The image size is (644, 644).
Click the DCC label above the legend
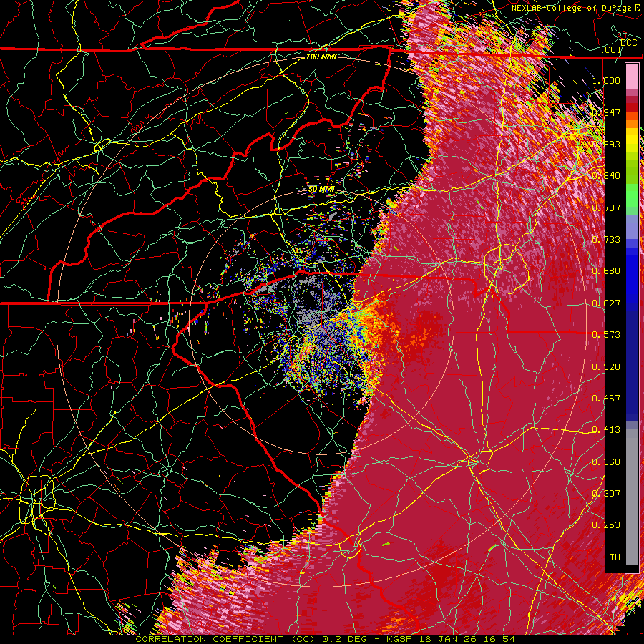pyautogui.click(x=628, y=43)
